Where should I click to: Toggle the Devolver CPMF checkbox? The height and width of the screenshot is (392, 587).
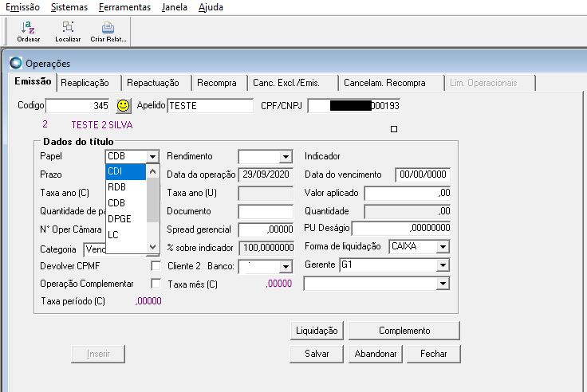[156, 266]
